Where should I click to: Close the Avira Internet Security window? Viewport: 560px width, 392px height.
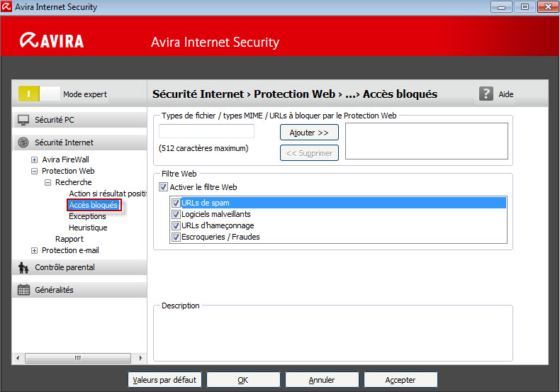[x=548, y=7]
